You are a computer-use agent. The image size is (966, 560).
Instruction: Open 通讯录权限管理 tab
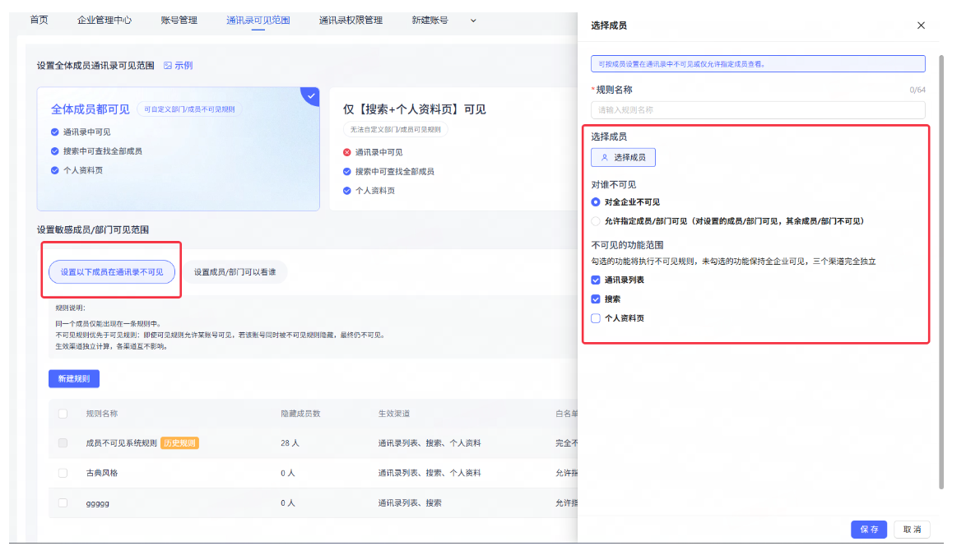click(351, 20)
